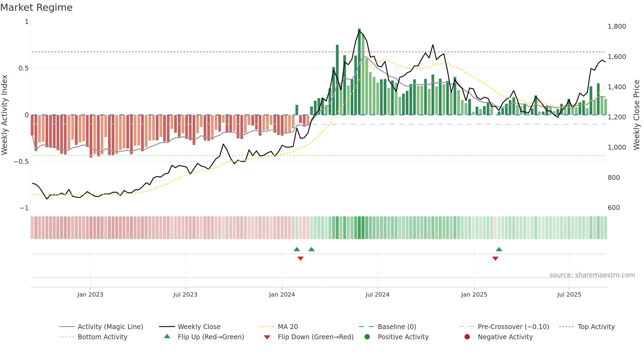The image size is (644, 362).
Task: Click the 1,800 price axis value
Action: pyautogui.click(x=617, y=27)
